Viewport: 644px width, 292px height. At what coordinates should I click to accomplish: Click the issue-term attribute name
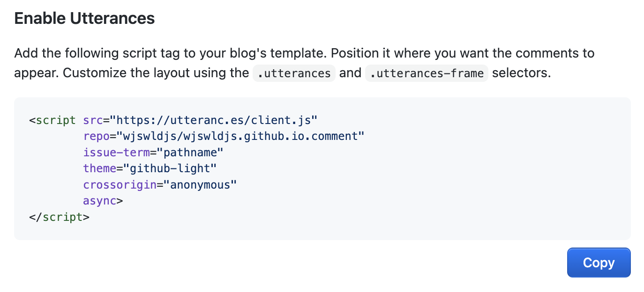[119, 153]
